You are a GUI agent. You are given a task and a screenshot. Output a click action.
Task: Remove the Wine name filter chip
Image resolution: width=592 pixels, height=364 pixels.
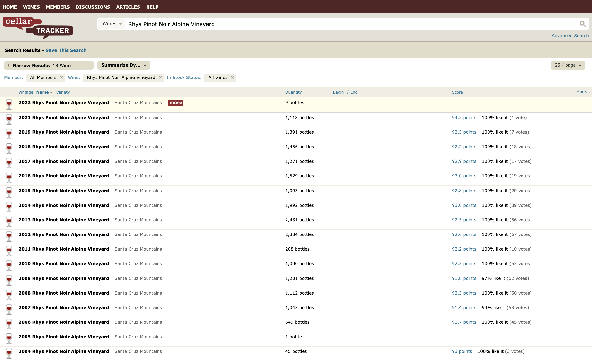point(160,78)
